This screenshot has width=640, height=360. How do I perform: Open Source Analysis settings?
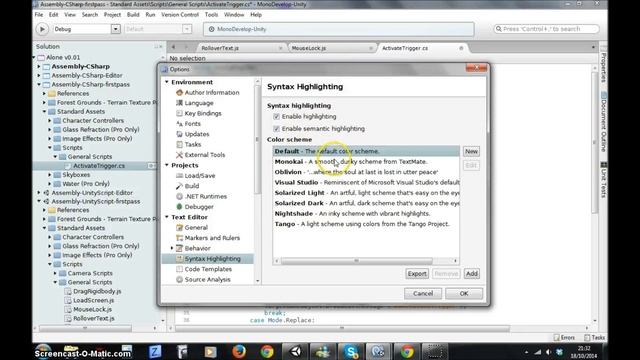(x=207, y=280)
